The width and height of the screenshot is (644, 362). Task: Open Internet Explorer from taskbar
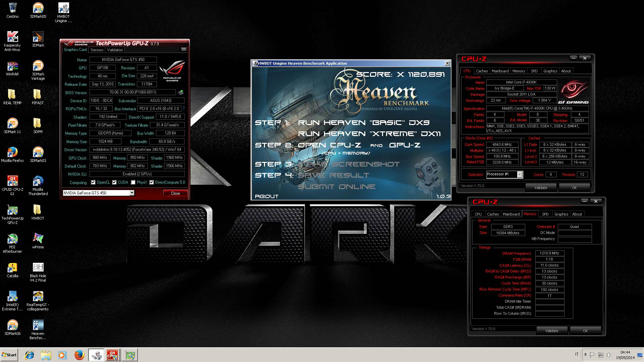pyautogui.click(x=30, y=355)
